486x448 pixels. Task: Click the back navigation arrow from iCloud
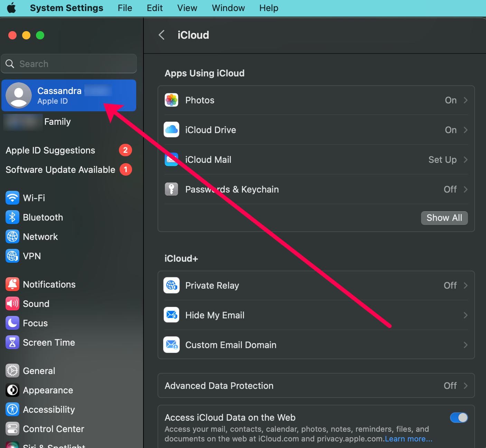click(x=161, y=35)
